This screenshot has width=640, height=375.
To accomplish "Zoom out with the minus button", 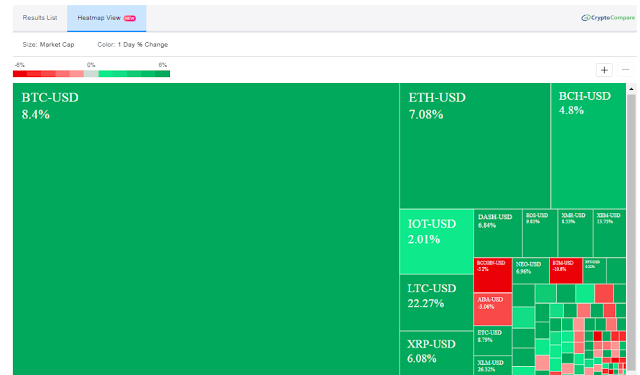I will [x=625, y=70].
